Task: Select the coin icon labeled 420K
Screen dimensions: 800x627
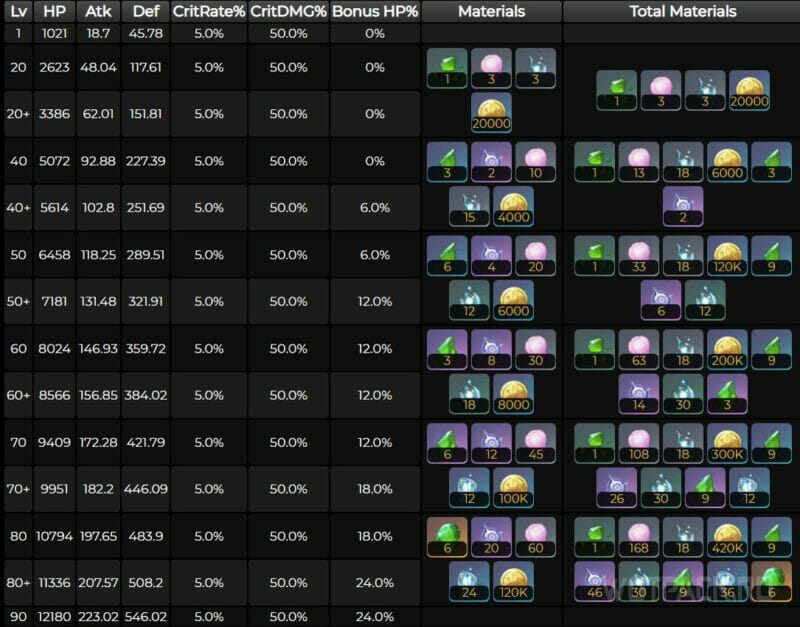Action: [x=727, y=537]
